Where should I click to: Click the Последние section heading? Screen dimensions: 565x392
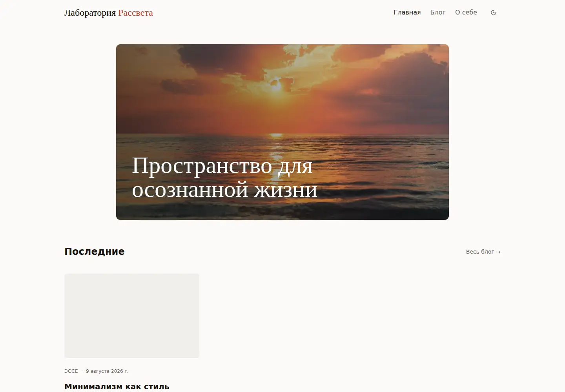95,252
